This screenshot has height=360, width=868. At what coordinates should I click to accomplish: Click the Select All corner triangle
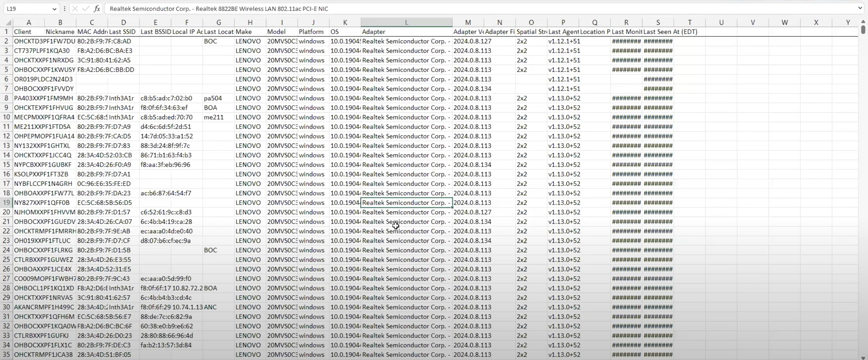tap(8, 23)
